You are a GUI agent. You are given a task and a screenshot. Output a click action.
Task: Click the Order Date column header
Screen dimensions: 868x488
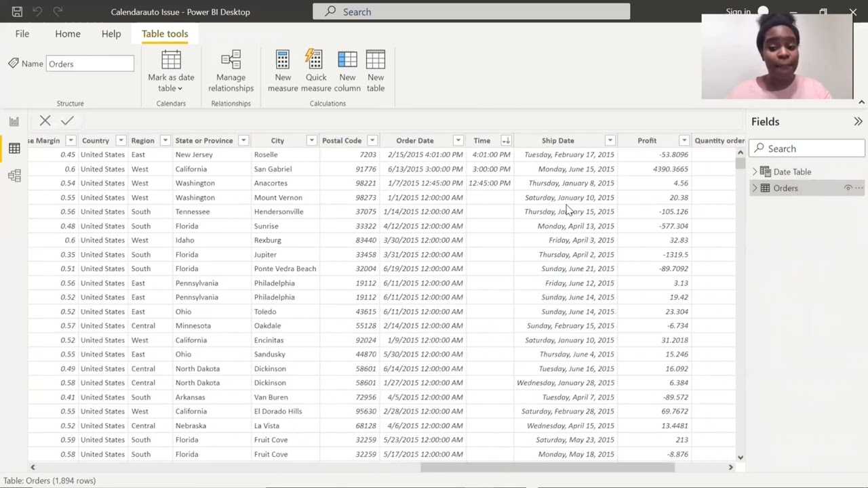(x=415, y=140)
